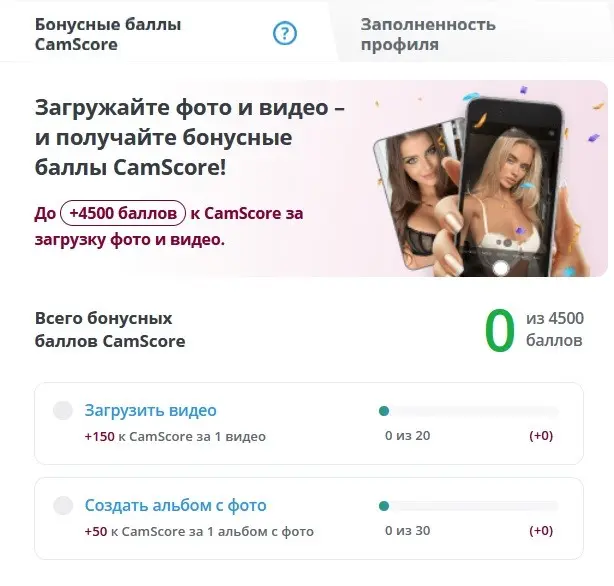The width and height of the screenshot is (614, 586).
Task: Click the video upload progress bar
Action: tap(469, 411)
